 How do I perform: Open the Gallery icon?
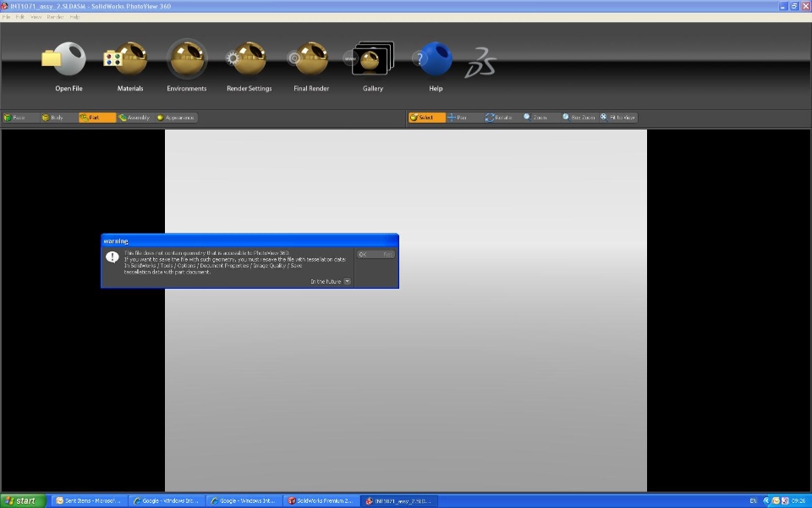[x=370, y=58]
